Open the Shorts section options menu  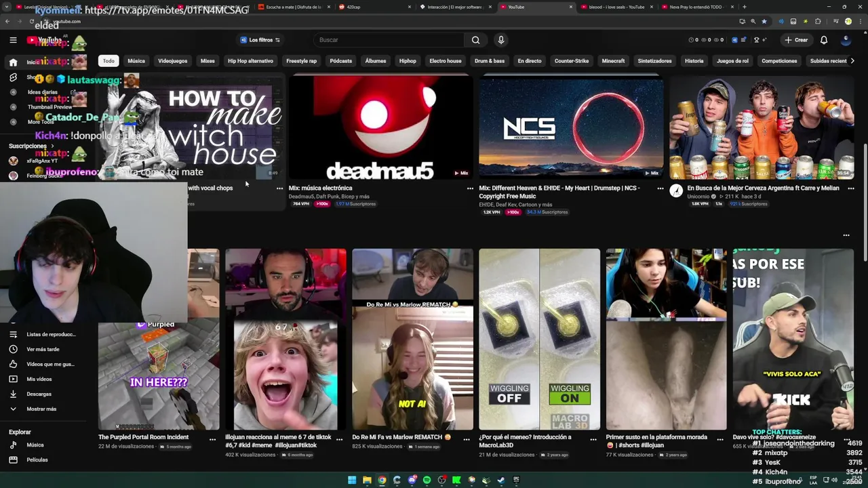click(x=846, y=235)
